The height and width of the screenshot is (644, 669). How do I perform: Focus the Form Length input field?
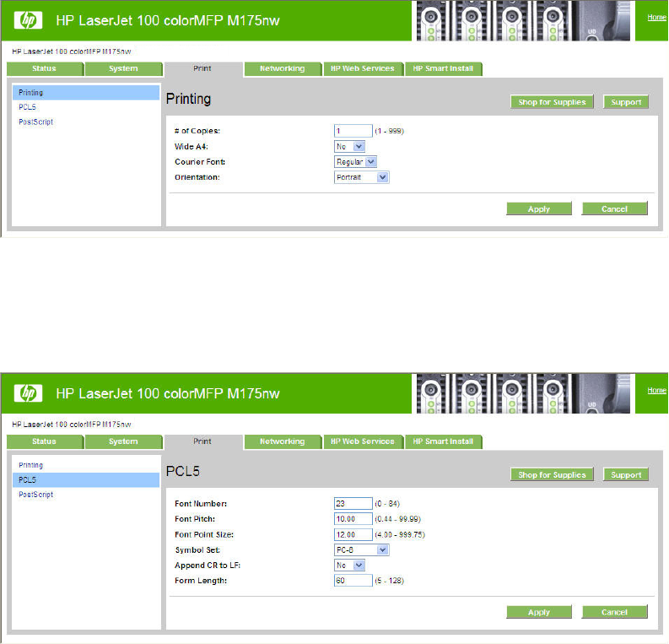click(353, 581)
